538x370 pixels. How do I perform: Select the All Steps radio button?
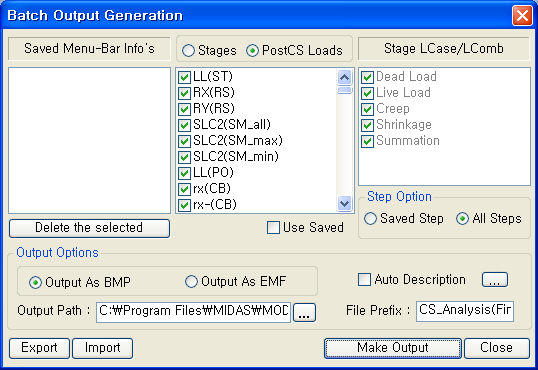pyautogui.click(x=462, y=219)
